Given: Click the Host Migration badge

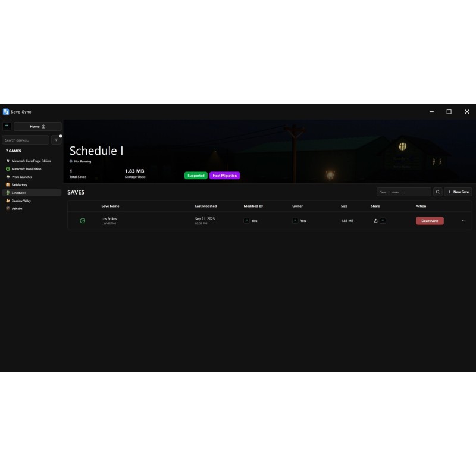Looking at the screenshot, I should [224, 176].
